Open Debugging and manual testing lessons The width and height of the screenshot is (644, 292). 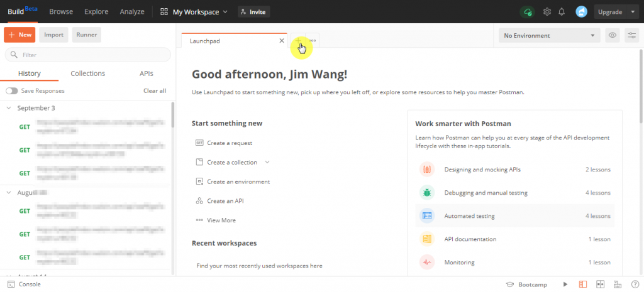point(515,193)
